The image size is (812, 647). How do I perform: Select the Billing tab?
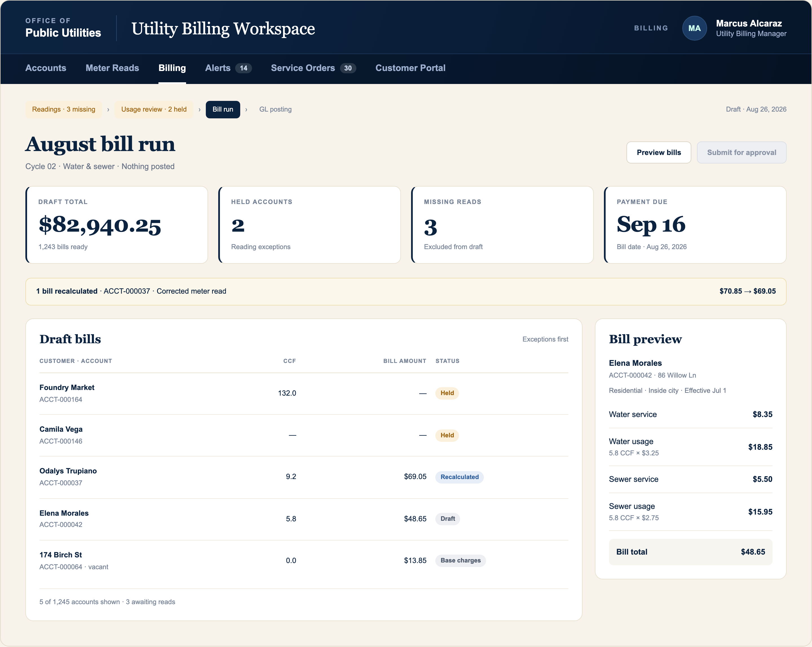click(172, 68)
